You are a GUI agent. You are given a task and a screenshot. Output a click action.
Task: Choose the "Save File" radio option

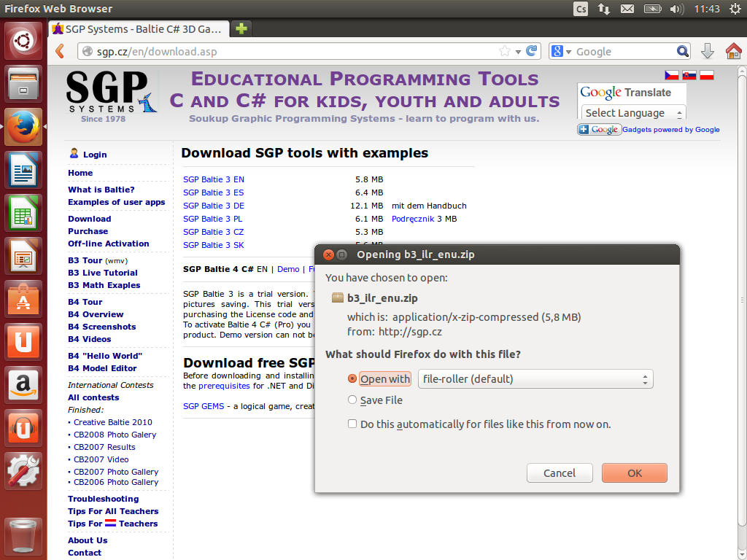[352, 400]
